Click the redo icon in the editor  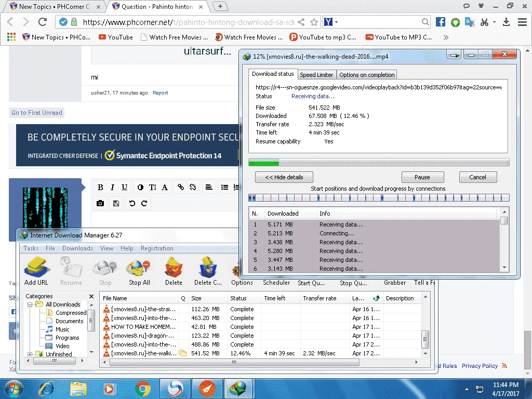click(x=144, y=203)
